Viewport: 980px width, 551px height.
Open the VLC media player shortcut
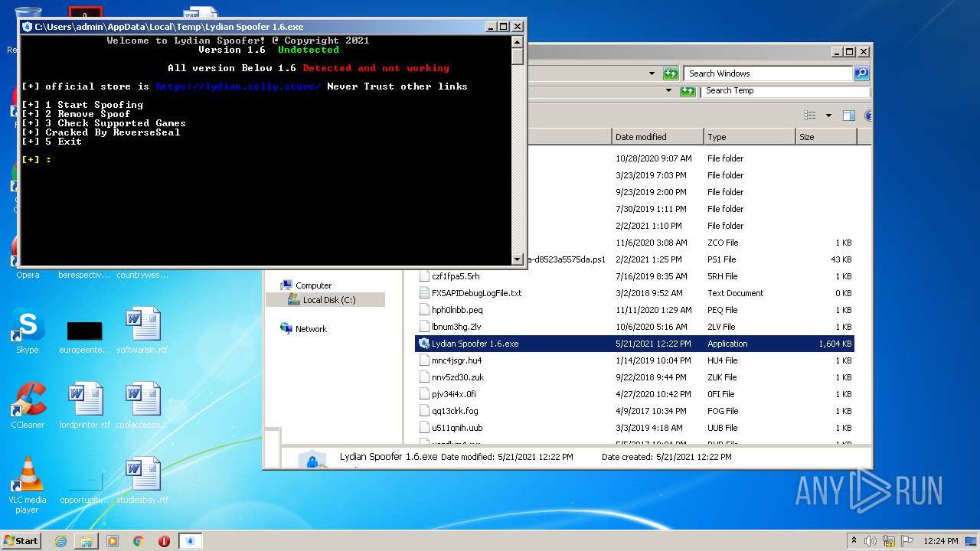click(28, 485)
